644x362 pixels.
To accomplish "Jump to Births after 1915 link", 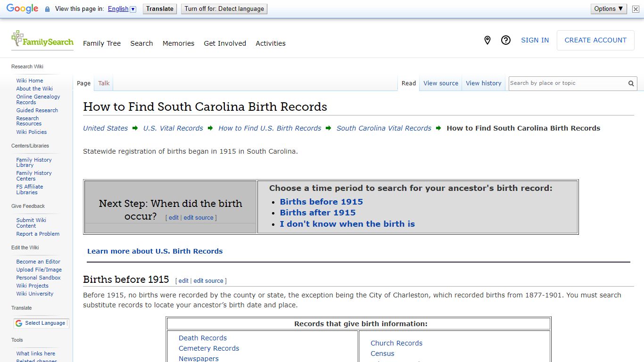I will pyautogui.click(x=318, y=213).
